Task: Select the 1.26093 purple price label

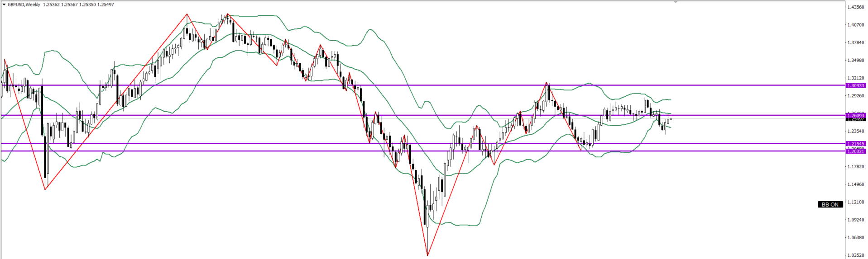Action: 855,116
